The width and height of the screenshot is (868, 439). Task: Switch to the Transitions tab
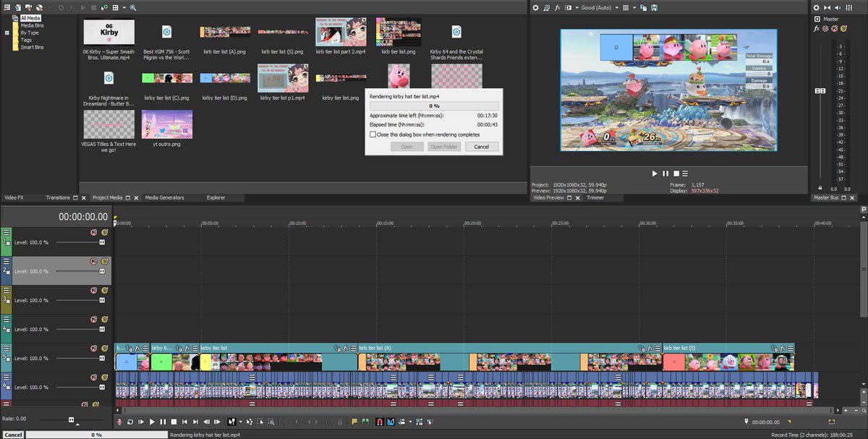click(58, 197)
